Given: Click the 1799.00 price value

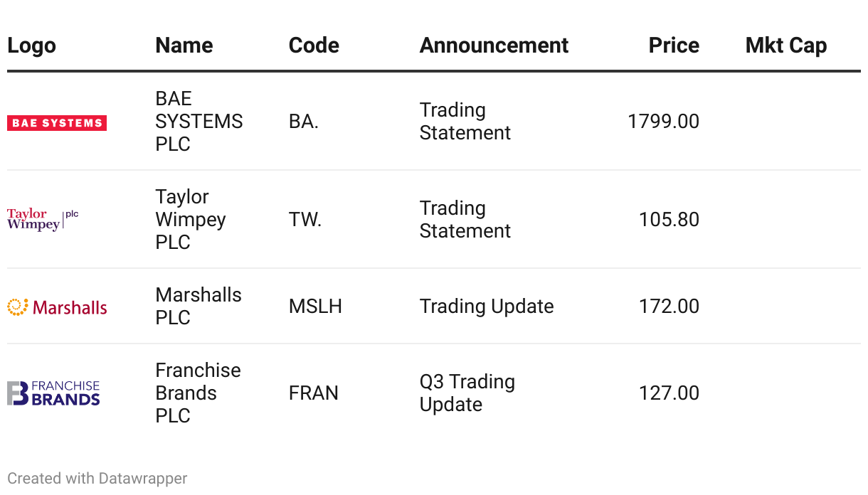Looking at the screenshot, I should pyautogui.click(x=663, y=122).
